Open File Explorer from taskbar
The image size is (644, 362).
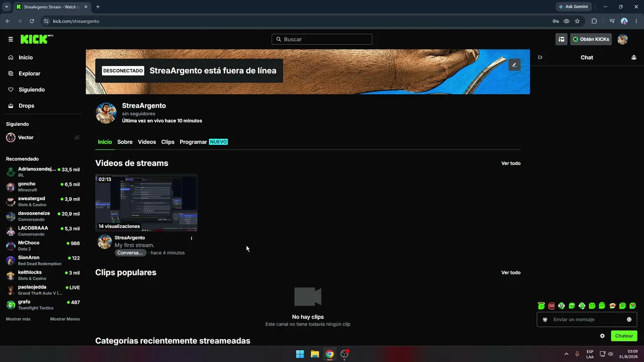(314, 354)
